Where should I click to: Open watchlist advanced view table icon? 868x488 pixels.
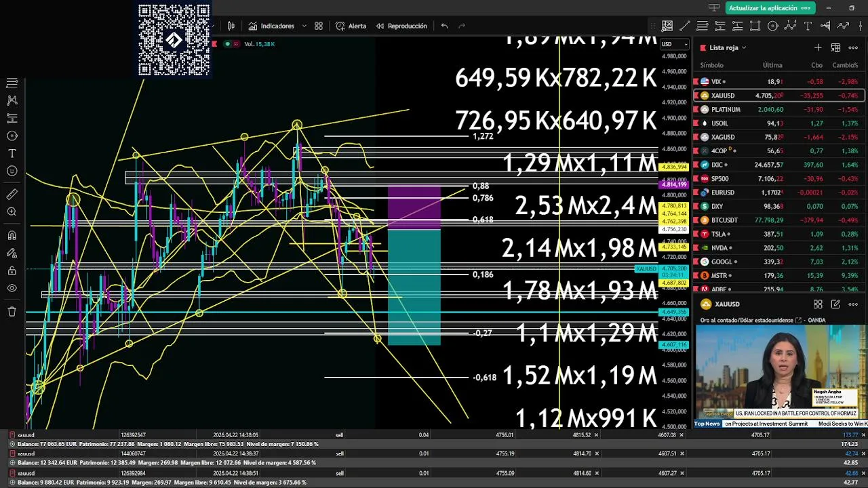835,47
